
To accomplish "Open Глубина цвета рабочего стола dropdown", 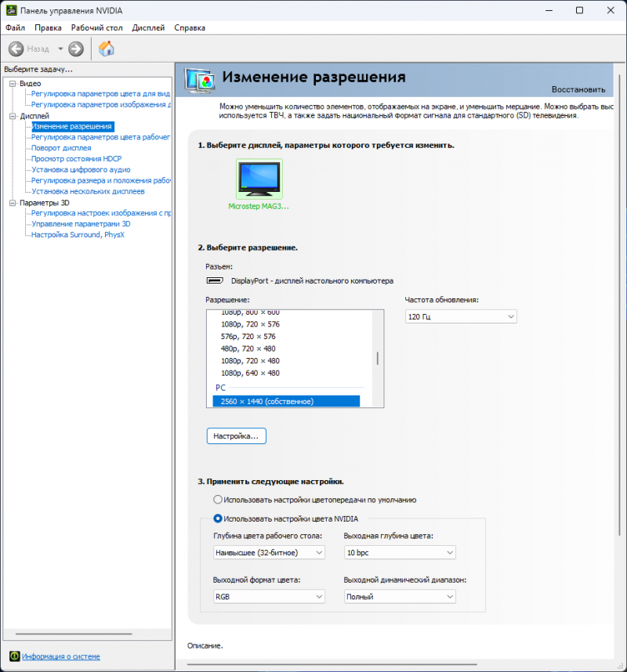I will click(269, 552).
